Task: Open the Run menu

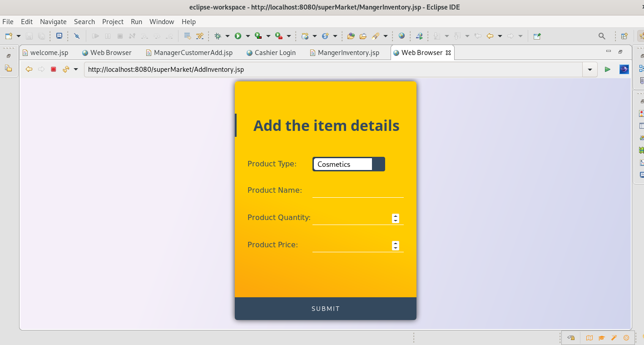Action: click(x=136, y=21)
